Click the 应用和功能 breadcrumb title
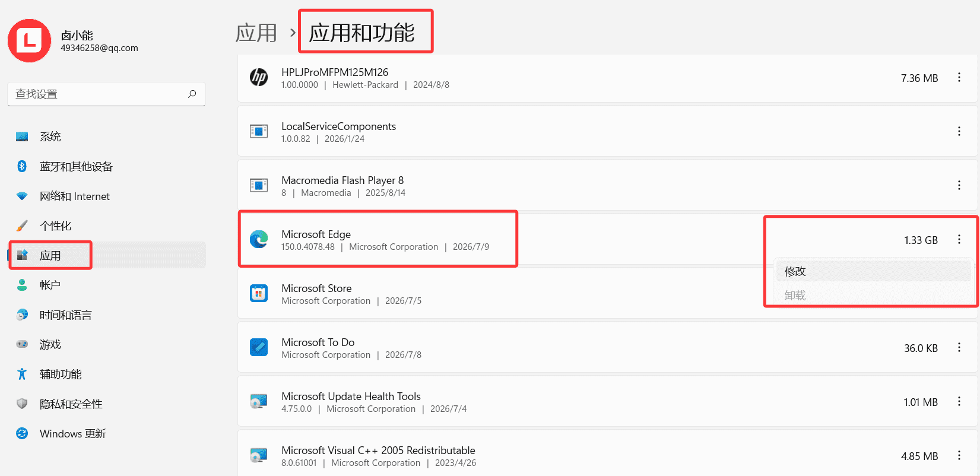Image resolution: width=980 pixels, height=476 pixels. [361, 33]
